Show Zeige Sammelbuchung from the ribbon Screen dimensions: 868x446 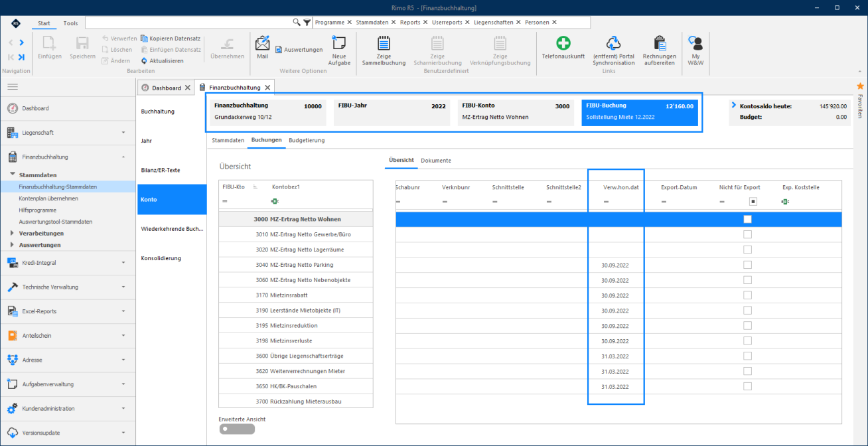point(384,50)
